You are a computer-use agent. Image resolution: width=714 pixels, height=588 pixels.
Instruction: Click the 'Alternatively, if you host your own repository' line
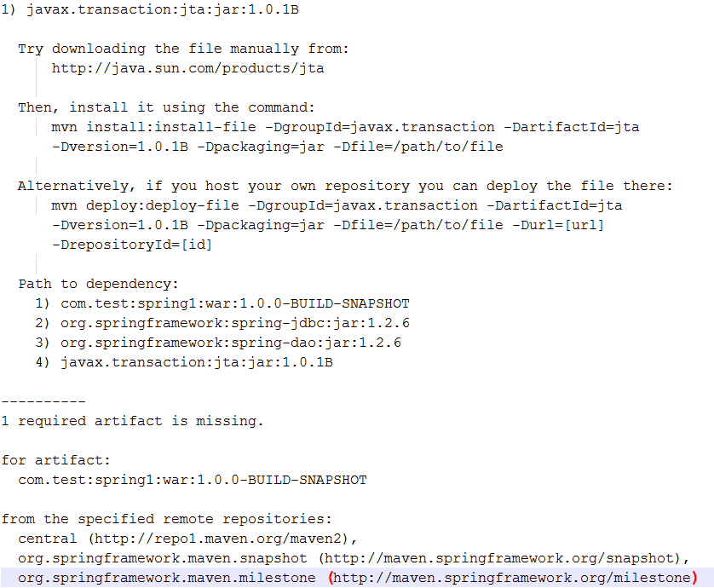(x=345, y=186)
